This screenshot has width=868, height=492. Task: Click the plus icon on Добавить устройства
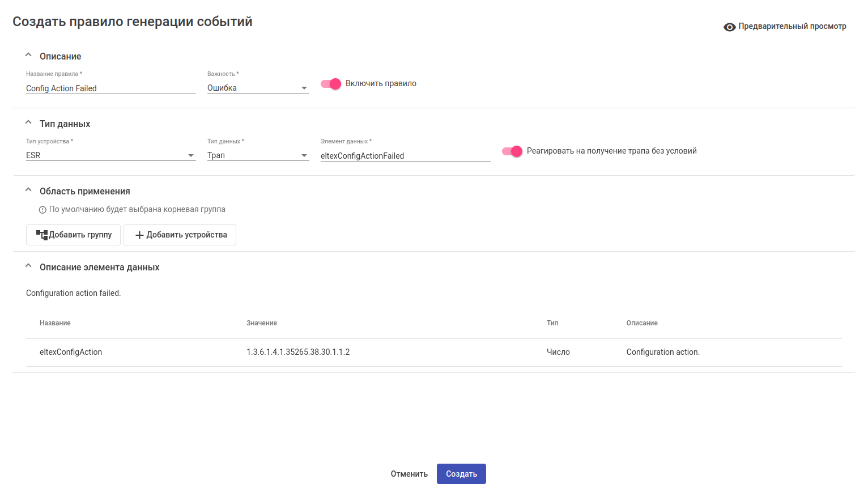pyautogui.click(x=139, y=235)
